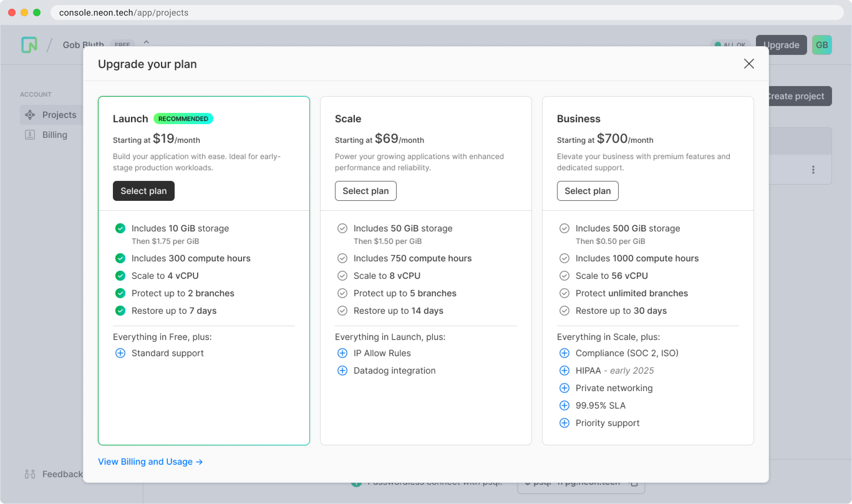Click the plus icon beside Private networking
The height and width of the screenshot is (504, 852).
point(564,388)
